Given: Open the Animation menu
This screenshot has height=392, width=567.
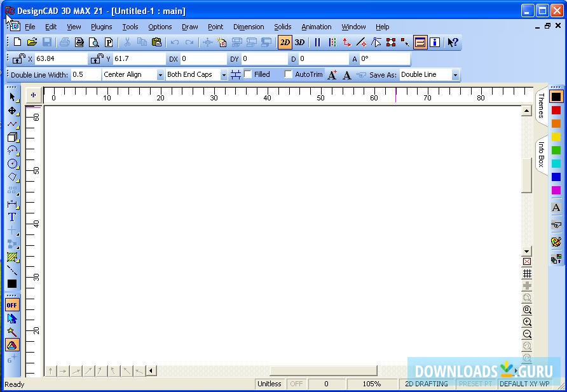Looking at the screenshot, I should pos(317,27).
